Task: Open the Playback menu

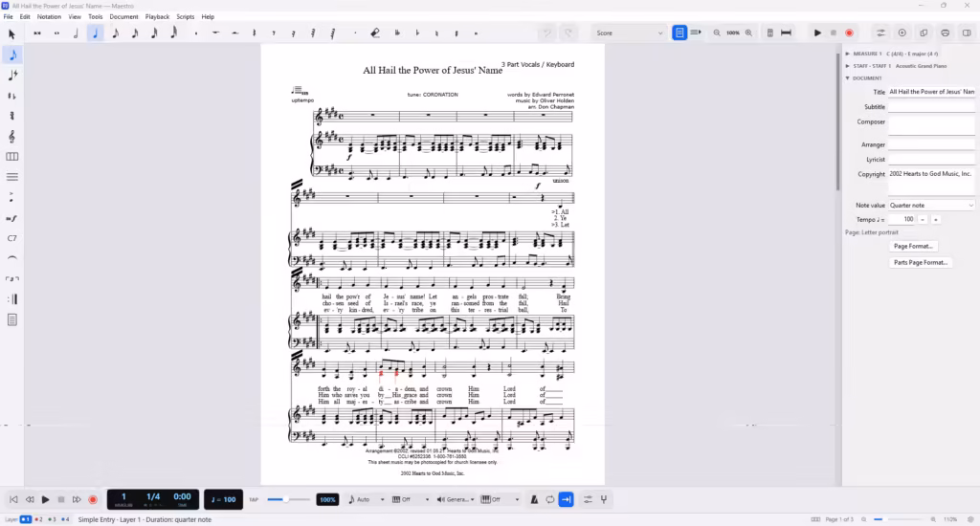Action: [x=157, y=17]
